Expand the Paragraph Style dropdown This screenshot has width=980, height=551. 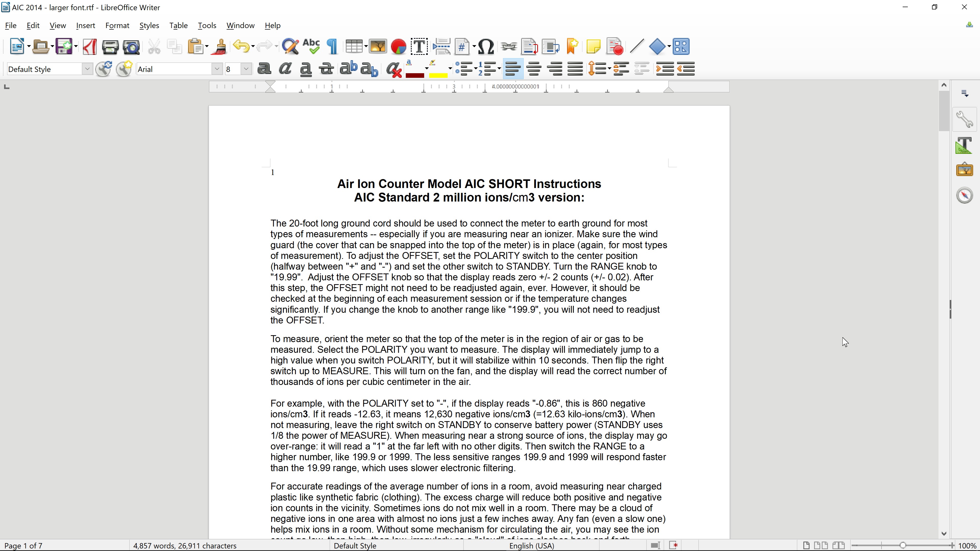(x=87, y=69)
